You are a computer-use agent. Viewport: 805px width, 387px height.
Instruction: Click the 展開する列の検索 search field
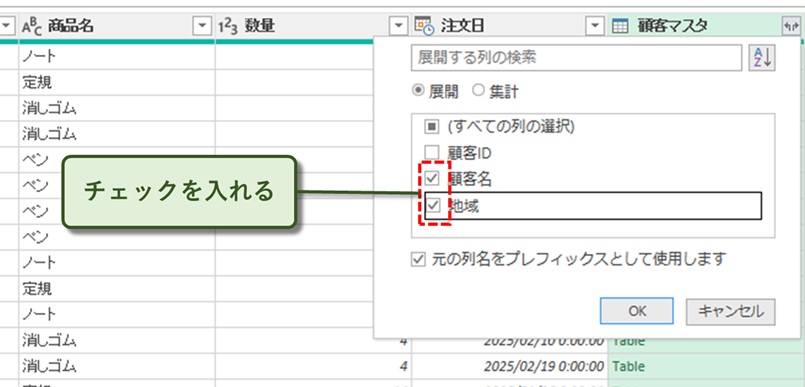pos(577,57)
